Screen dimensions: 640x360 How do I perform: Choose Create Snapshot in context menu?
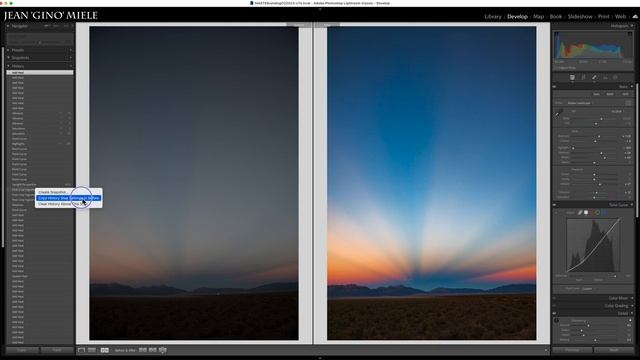pyautogui.click(x=69, y=192)
